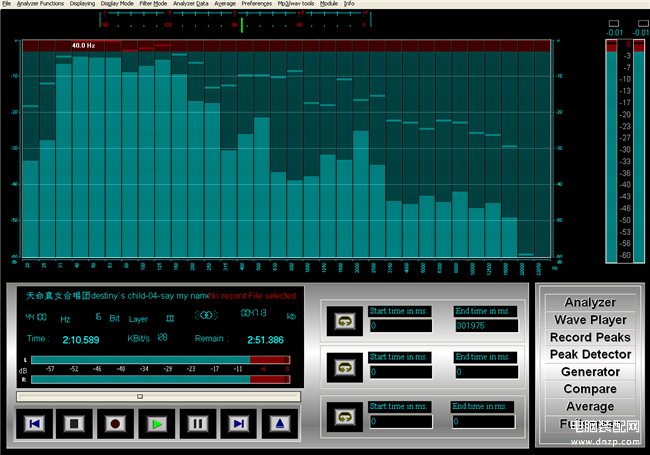The width and height of the screenshot is (650, 455).
Task: Play audio with the green play button
Action: (157, 424)
